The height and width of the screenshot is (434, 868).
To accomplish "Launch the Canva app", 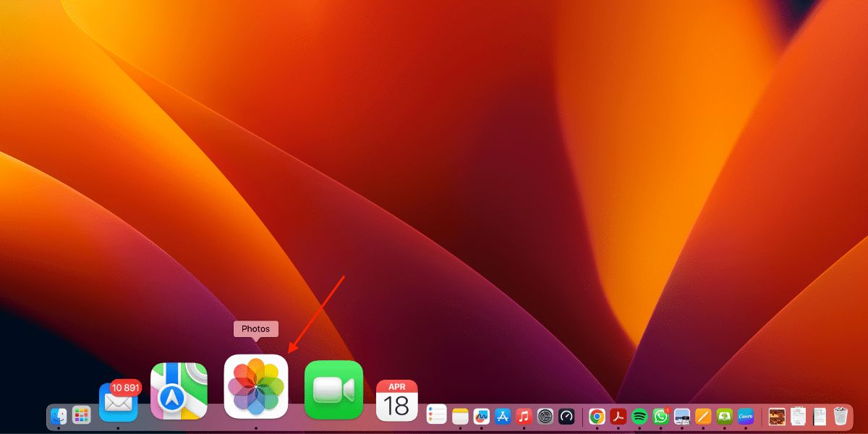I will click(x=746, y=416).
